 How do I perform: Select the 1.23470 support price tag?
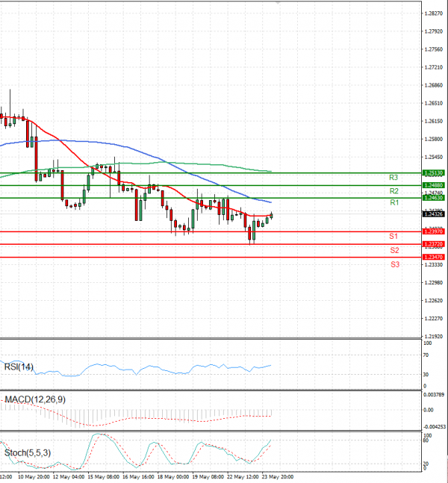(x=434, y=257)
